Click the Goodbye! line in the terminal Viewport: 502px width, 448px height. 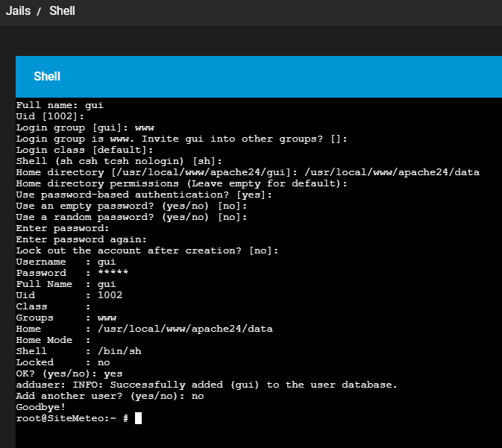point(41,407)
